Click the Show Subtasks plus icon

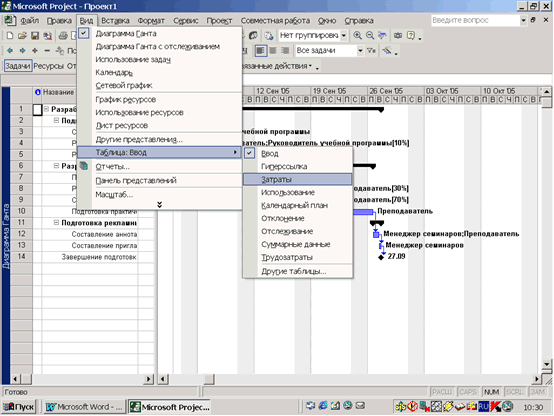coord(35,51)
